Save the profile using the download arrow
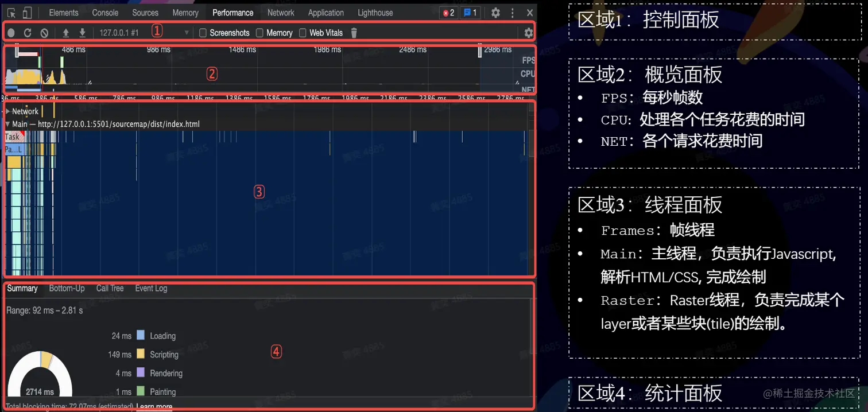The height and width of the screenshot is (412, 868). pyautogui.click(x=82, y=33)
